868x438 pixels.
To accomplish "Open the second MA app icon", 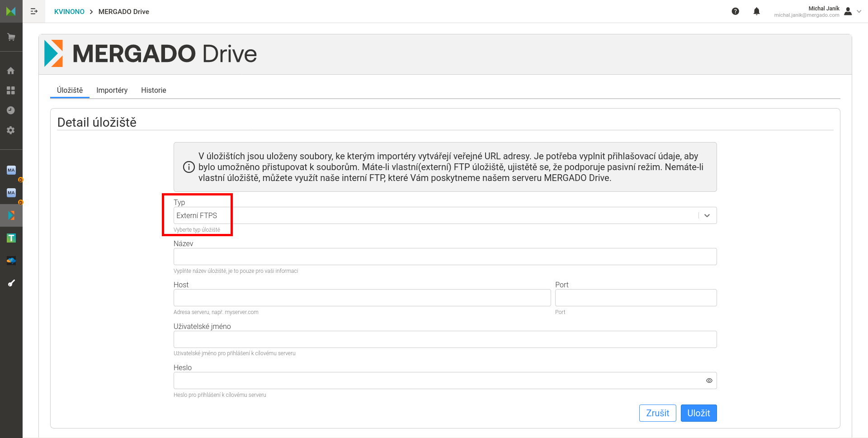I will (x=11, y=193).
